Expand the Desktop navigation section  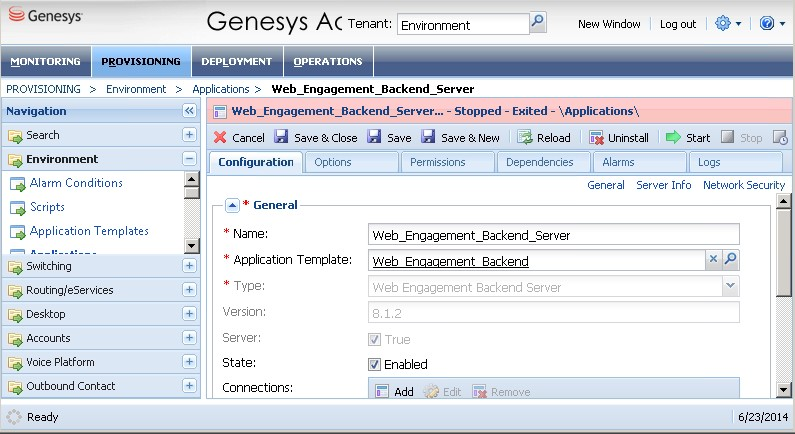tap(189, 313)
